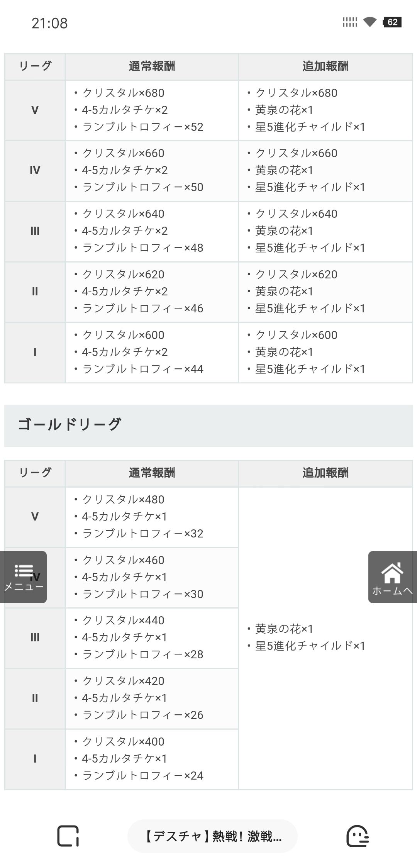Open the メニュー side menu button
This screenshot has width=417, height=868.
pos(23,577)
